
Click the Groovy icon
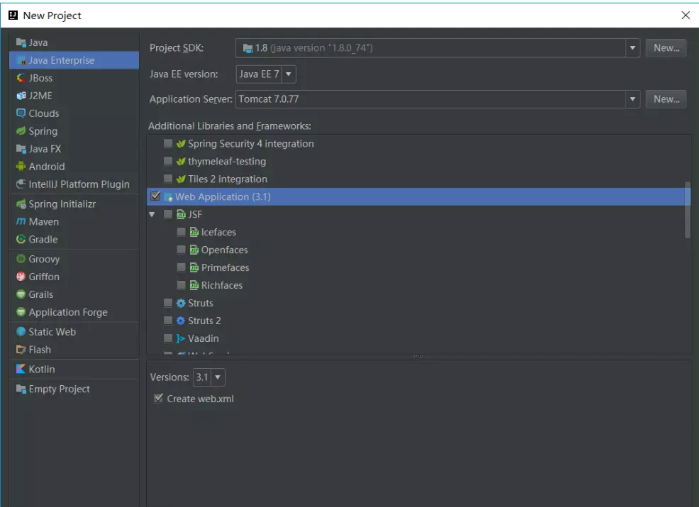point(21,259)
